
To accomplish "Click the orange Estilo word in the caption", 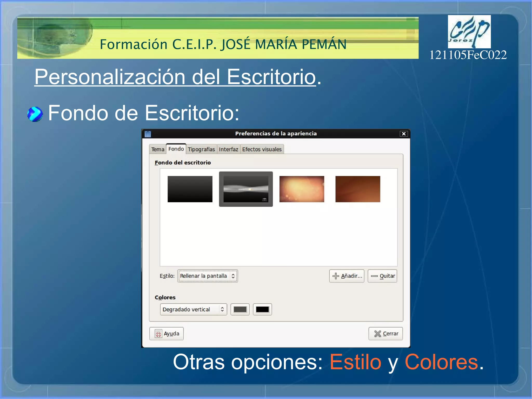I will (x=355, y=362).
